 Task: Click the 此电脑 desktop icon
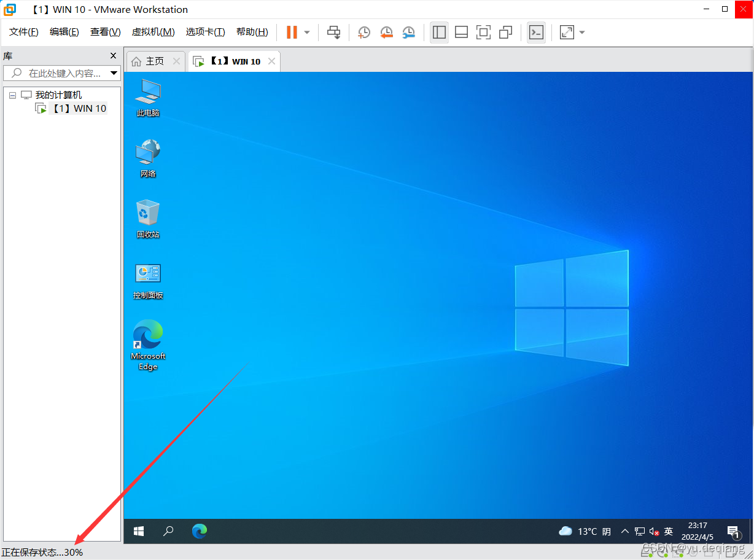pos(148,98)
